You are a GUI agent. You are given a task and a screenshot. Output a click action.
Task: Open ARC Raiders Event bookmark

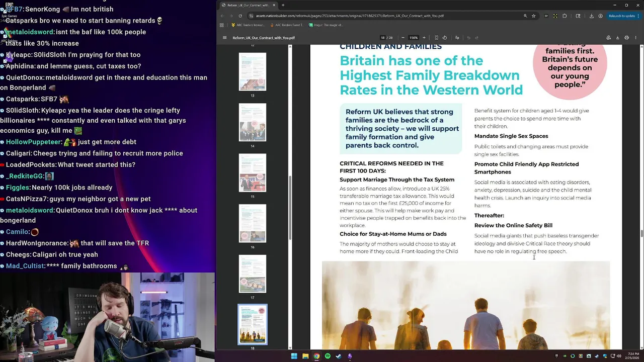287,25
